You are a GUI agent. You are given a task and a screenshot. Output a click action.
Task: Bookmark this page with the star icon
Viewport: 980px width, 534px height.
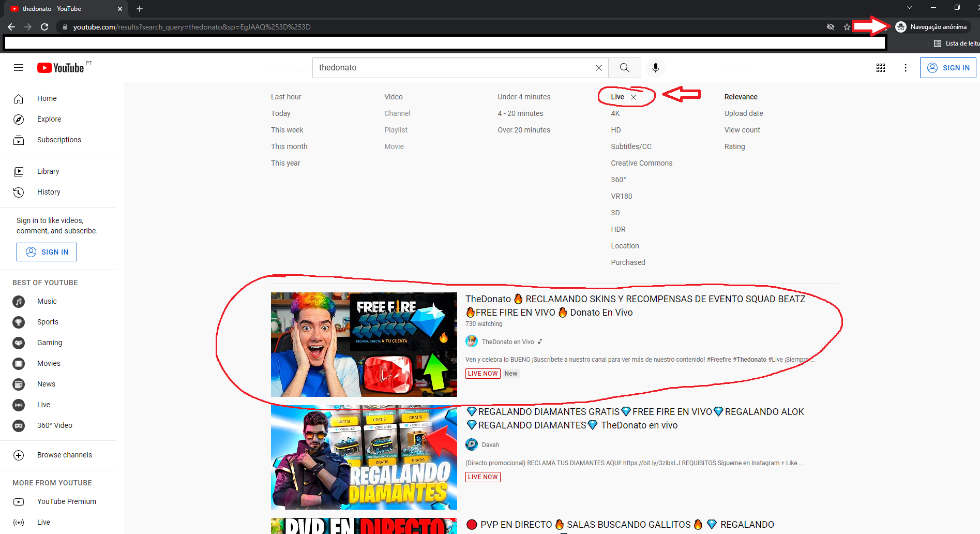coord(847,27)
